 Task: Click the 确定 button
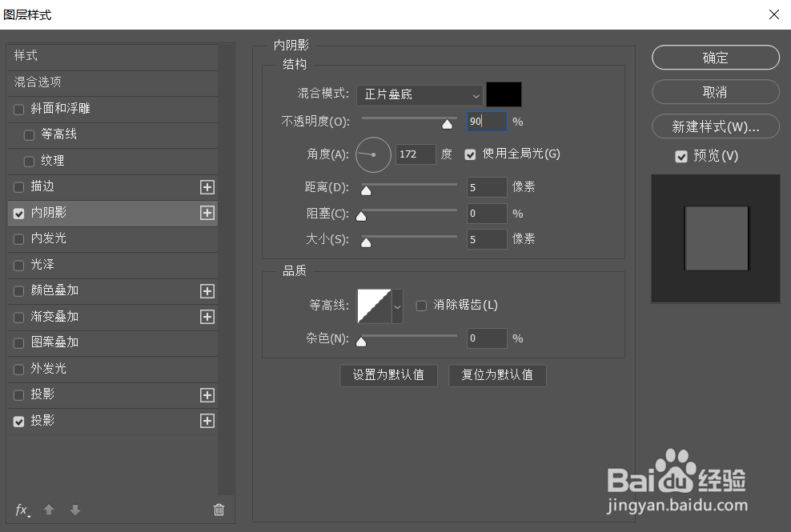pyautogui.click(x=715, y=58)
